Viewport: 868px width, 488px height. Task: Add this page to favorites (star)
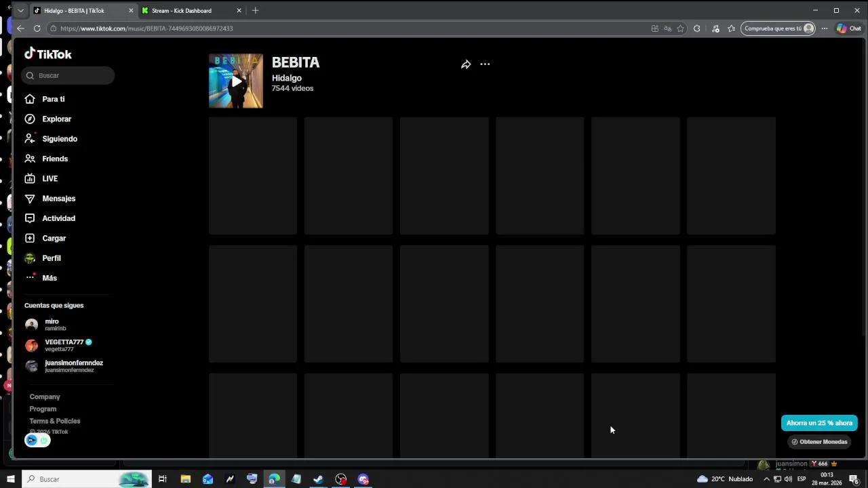coord(680,28)
